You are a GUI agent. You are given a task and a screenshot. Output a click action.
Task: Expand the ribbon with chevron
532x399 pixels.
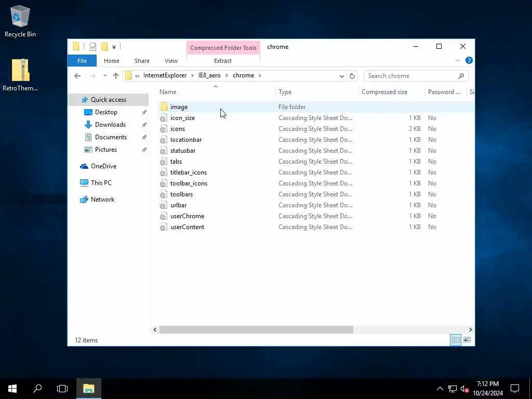point(457,60)
